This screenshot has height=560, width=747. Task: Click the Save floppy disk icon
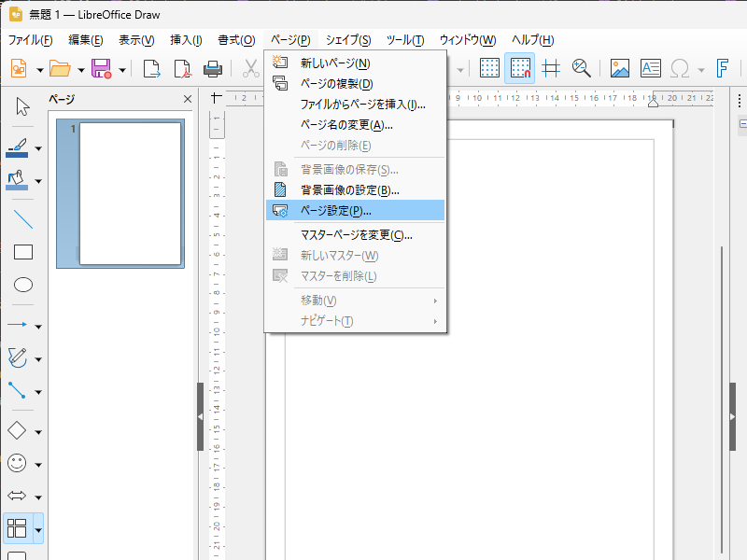click(x=101, y=68)
